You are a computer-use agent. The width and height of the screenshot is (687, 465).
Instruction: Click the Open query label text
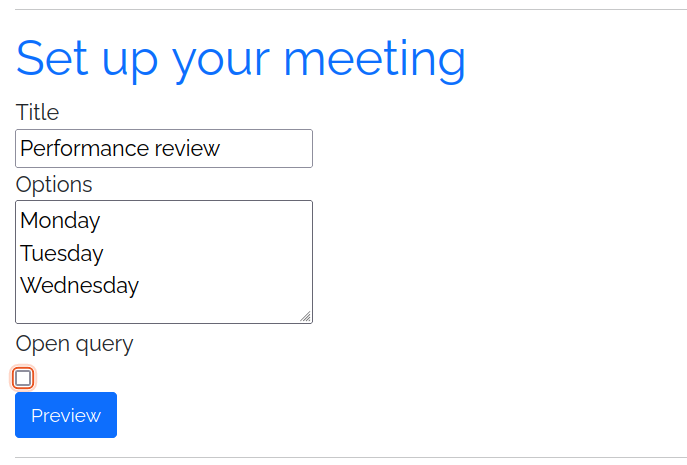(x=74, y=344)
